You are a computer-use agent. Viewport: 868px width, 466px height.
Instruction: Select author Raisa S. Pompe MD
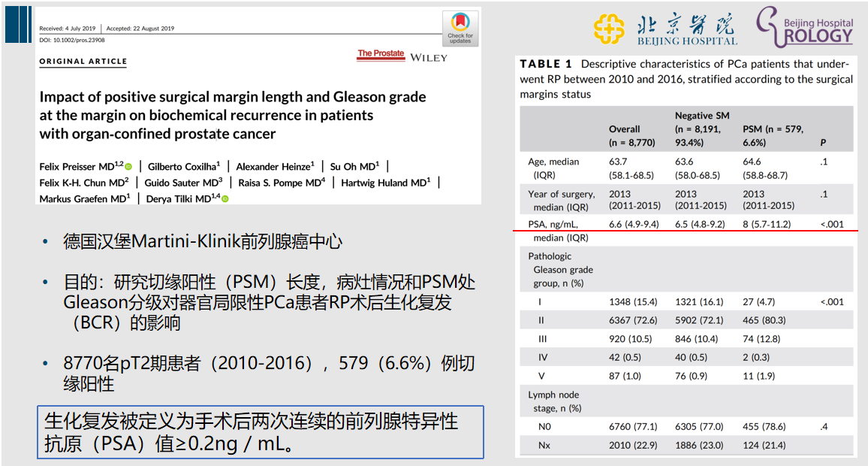tap(282, 183)
